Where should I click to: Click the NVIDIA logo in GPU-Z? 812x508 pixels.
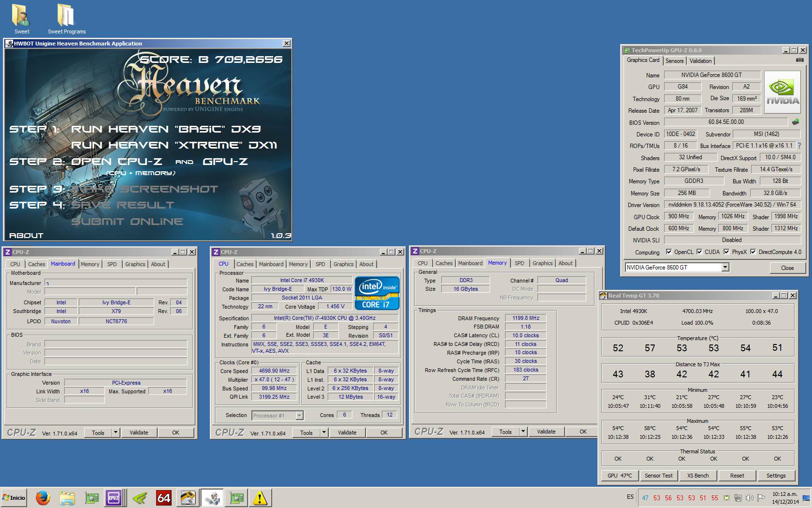(783, 92)
